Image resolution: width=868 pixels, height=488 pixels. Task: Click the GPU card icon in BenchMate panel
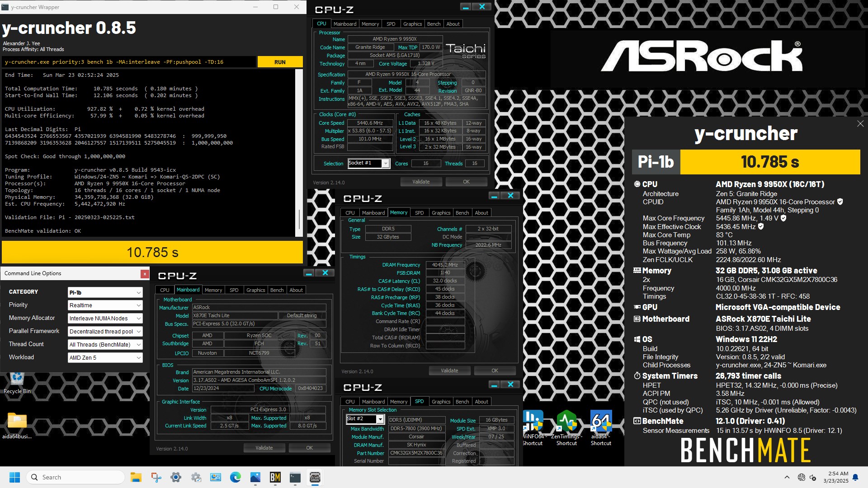point(637,307)
